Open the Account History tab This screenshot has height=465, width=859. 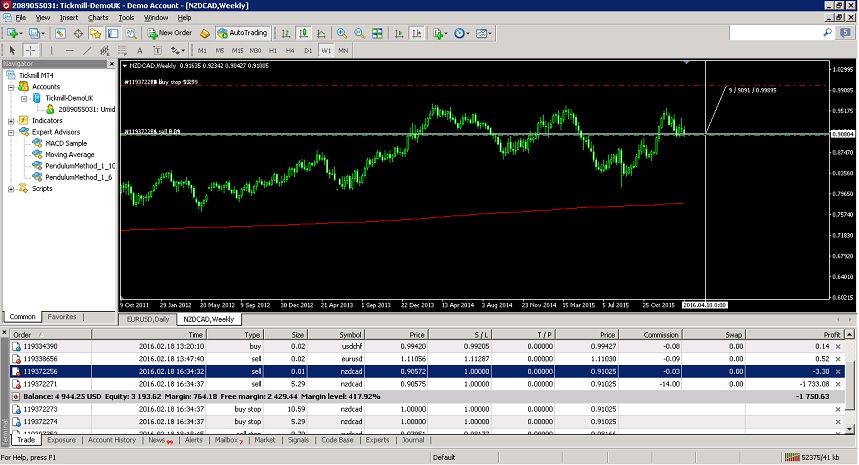click(112, 440)
